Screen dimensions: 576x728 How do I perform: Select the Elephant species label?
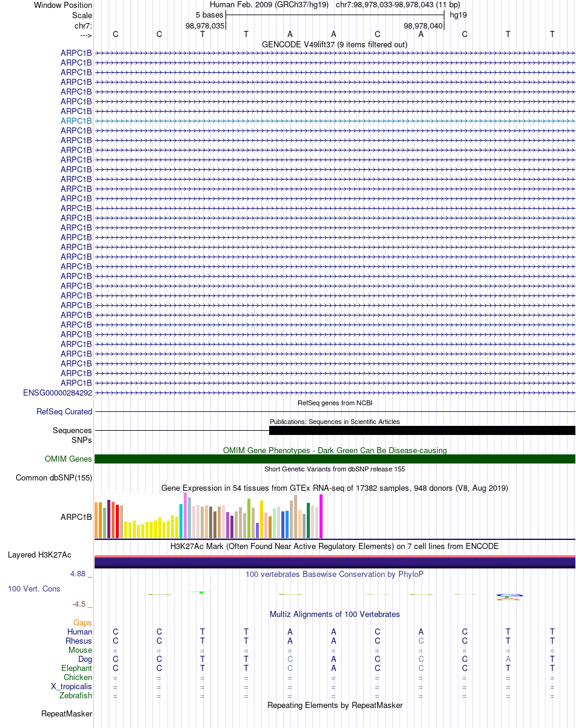pyautogui.click(x=76, y=668)
